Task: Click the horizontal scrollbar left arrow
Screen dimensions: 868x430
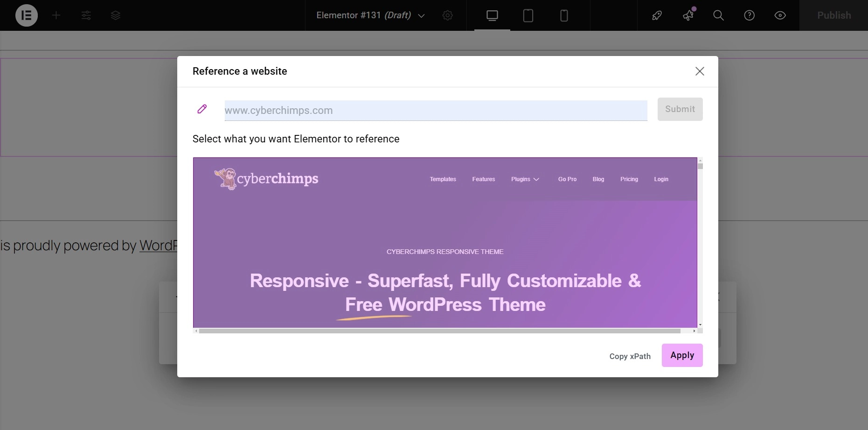Action: pyautogui.click(x=196, y=331)
